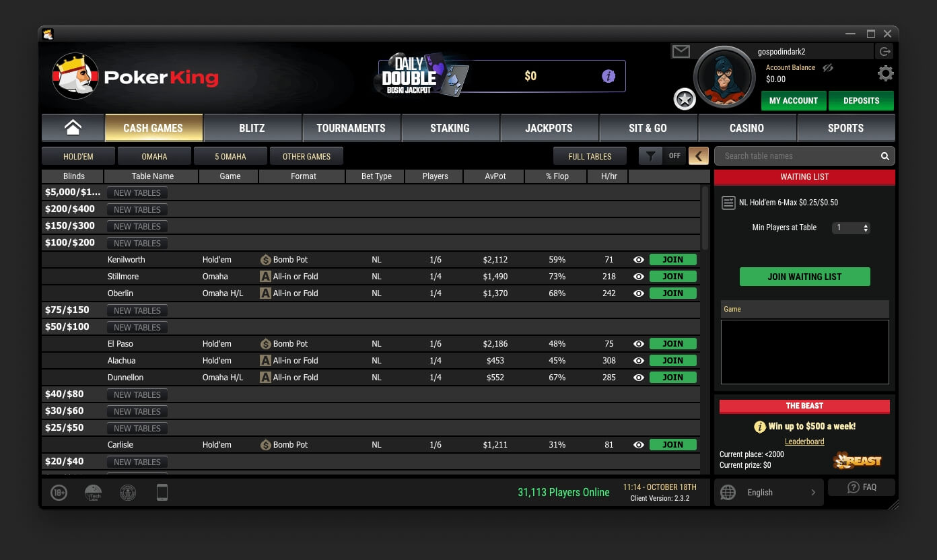Screen dimensions: 937x560
Task: Sort the table list by AvPot column
Action: pos(495,176)
